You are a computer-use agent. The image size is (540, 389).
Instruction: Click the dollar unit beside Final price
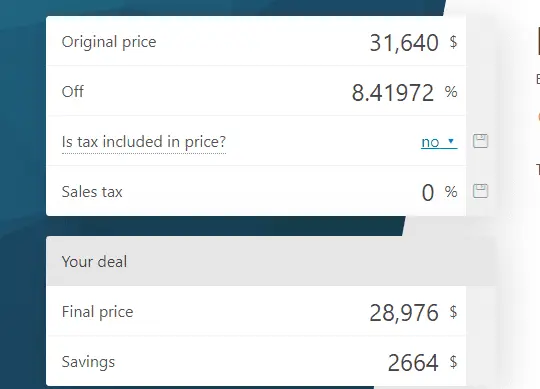tap(453, 312)
